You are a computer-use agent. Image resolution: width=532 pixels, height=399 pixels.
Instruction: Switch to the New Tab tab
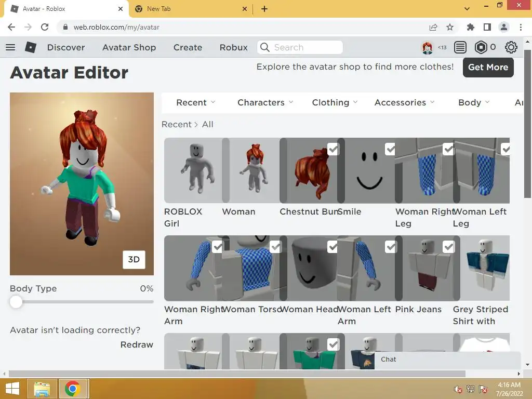click(x=190, y=9)
